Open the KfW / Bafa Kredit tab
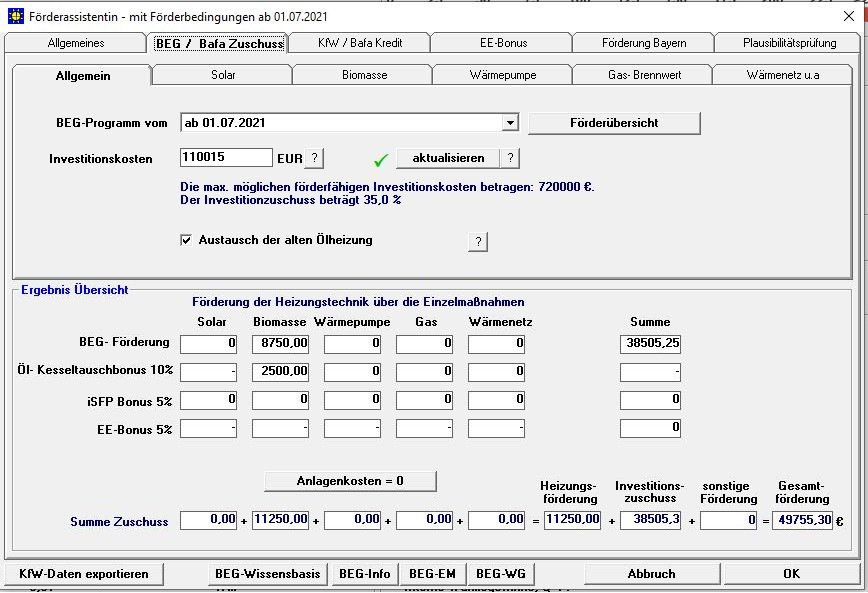 click(x=358, y=43)
